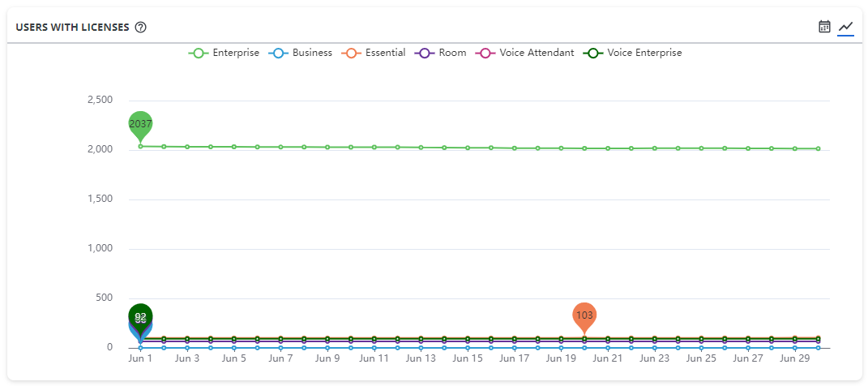Select the Enterprise data point at Jun 15
The width and height of the screenshot is (868, 386).
tap(468, 148)
